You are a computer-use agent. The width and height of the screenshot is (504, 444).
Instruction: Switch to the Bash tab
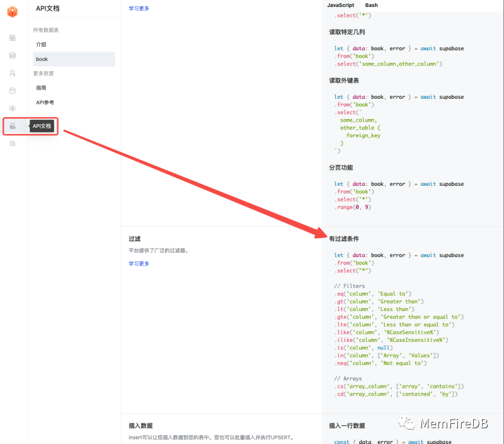pyautogui.click(x=371, y=5)
